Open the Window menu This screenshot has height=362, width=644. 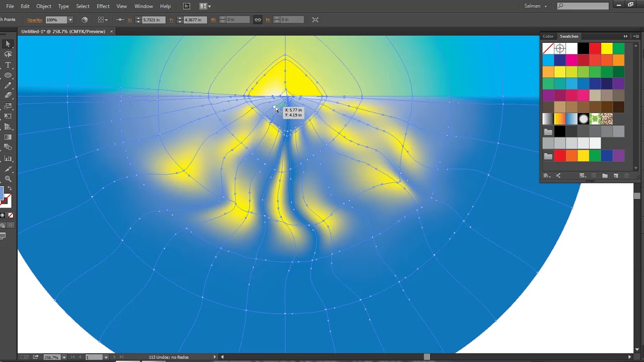click(x=143, y=6)
